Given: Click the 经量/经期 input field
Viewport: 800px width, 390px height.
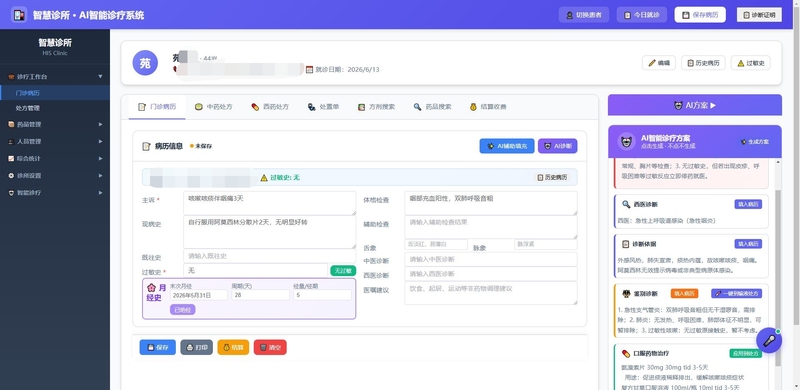Looking at the screenshot, I should coord(322,295).
